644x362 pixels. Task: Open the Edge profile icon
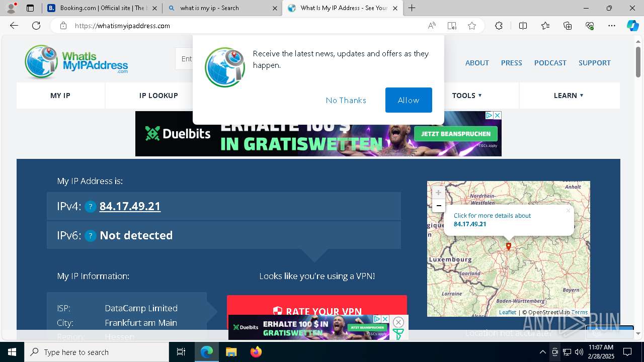pos(11,8)
